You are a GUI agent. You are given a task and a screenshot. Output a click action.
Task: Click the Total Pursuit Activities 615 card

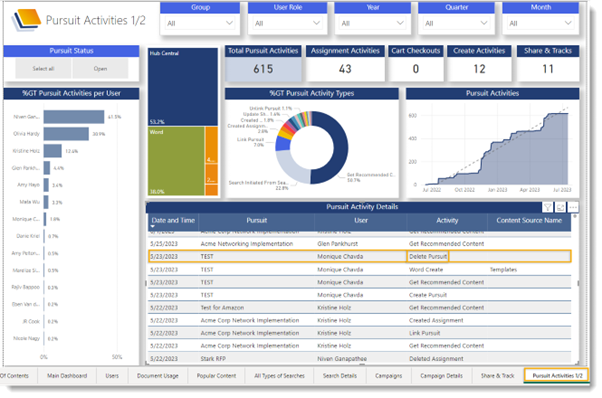[263, 63]
